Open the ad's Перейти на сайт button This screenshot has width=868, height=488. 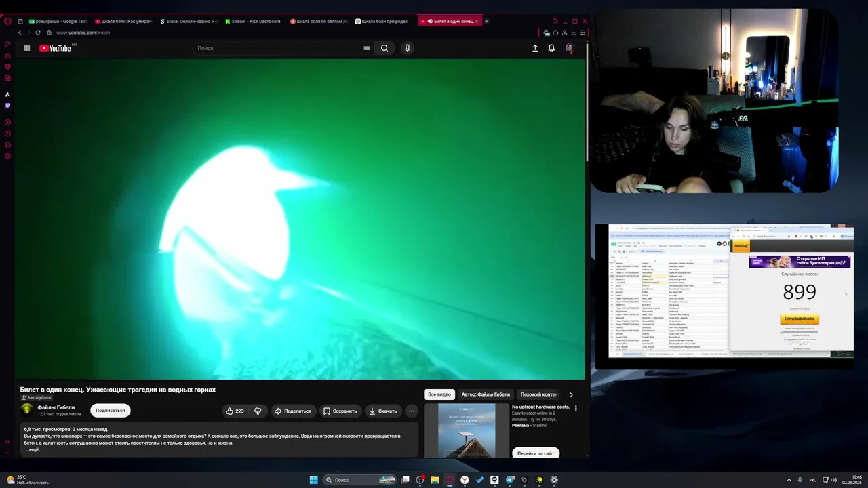tap(536, 453)
